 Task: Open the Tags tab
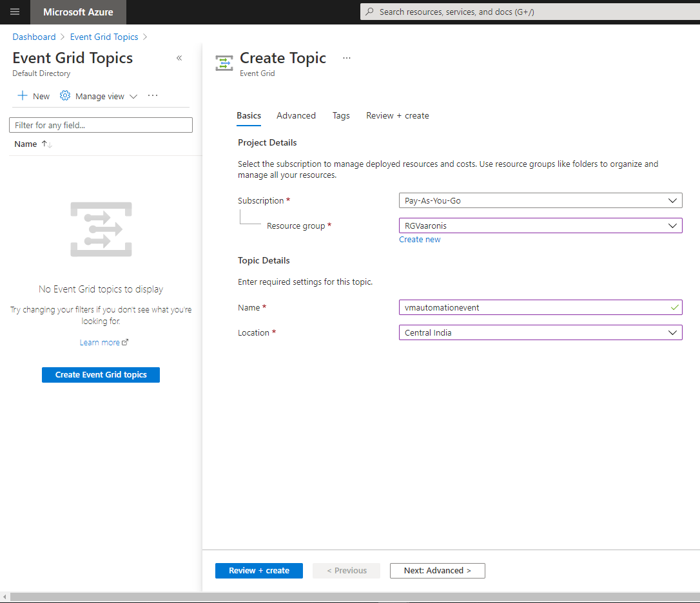(341, 115)
